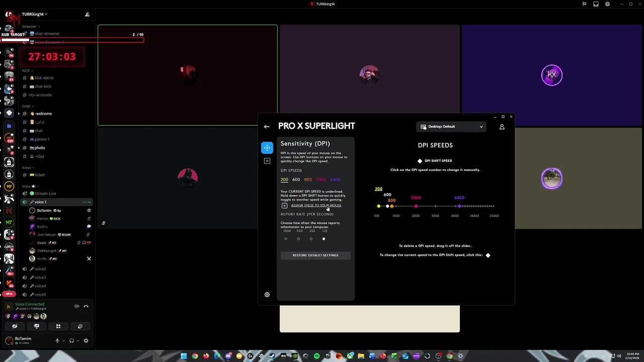The height and width of the screenshot is (362, 644).
Task: Select the 250 report rate option
Action: pyautogui.click(x=311, y=239)
